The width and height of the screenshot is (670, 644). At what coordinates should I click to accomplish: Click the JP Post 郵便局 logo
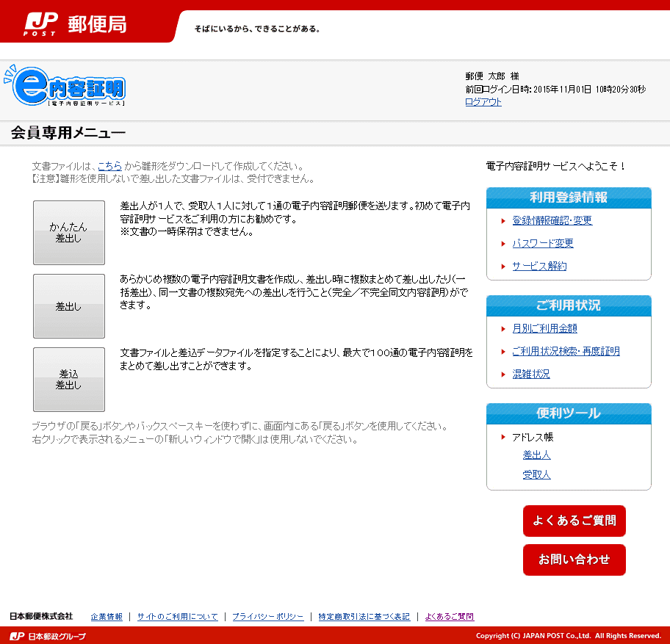tap(76, 24)
